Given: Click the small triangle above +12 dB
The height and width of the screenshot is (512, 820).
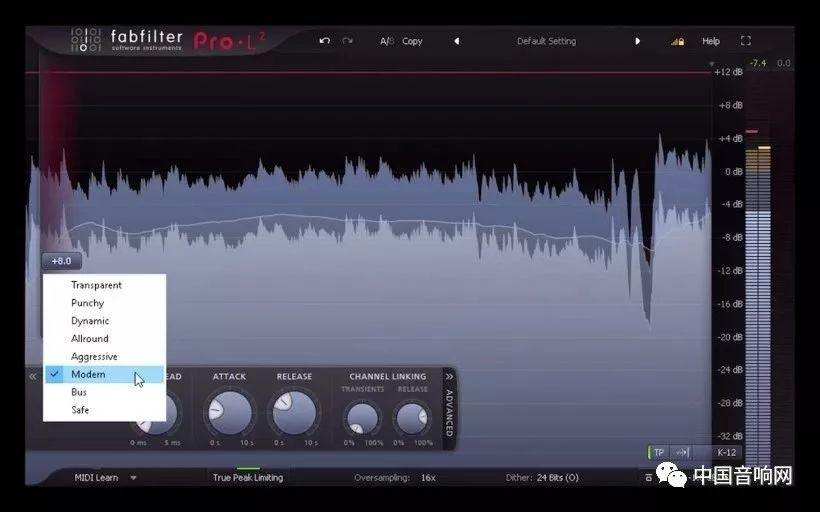Looking at the screenshot, I should 711,64.
